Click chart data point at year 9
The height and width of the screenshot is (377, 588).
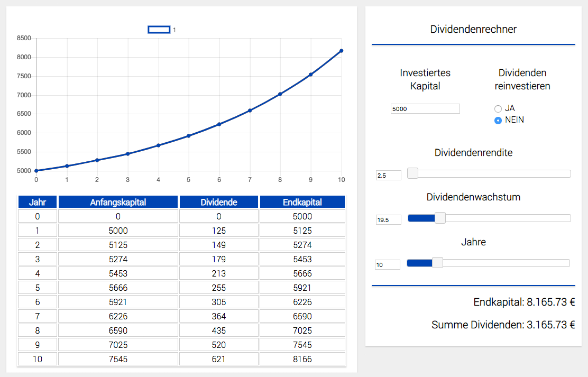point(311,75)
